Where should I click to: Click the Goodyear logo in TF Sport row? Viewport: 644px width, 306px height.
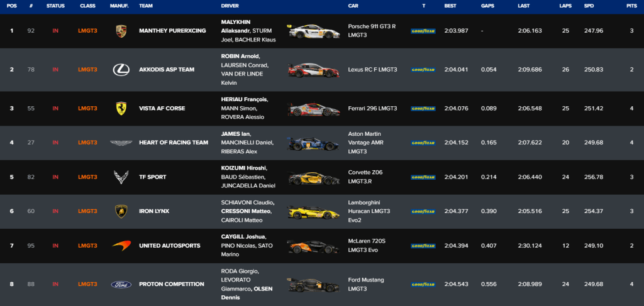tap(423, 177)
